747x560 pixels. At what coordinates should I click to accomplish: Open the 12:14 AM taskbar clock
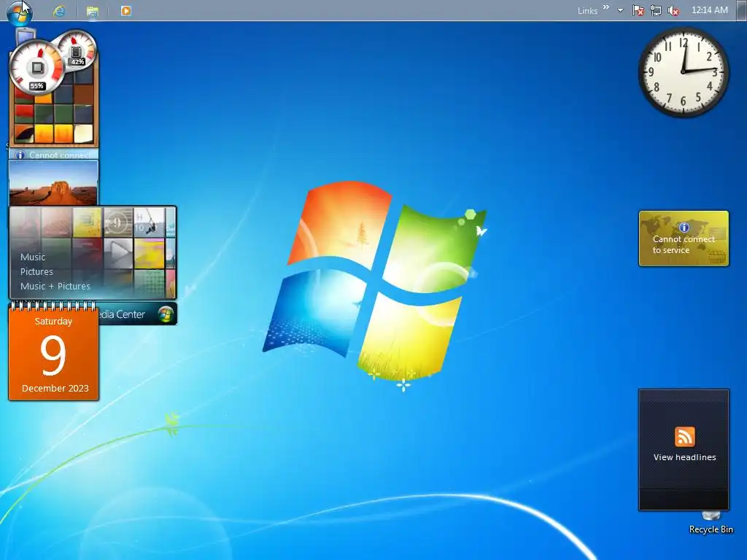click(x=709, y=10)
